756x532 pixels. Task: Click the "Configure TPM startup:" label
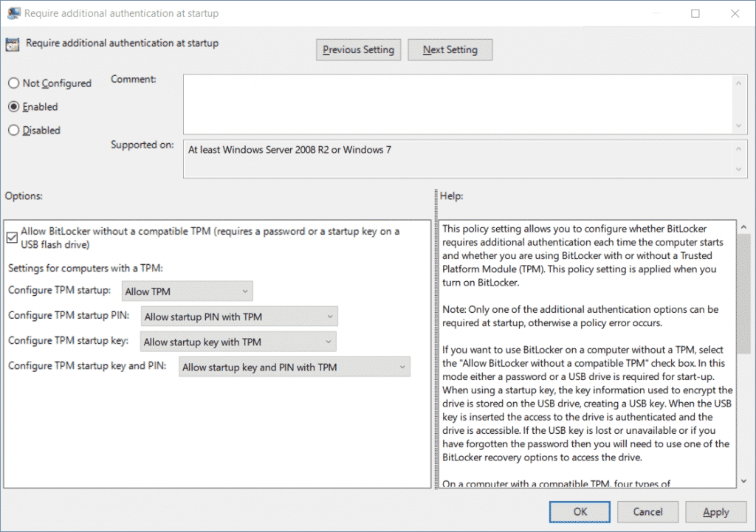(59, 290)
